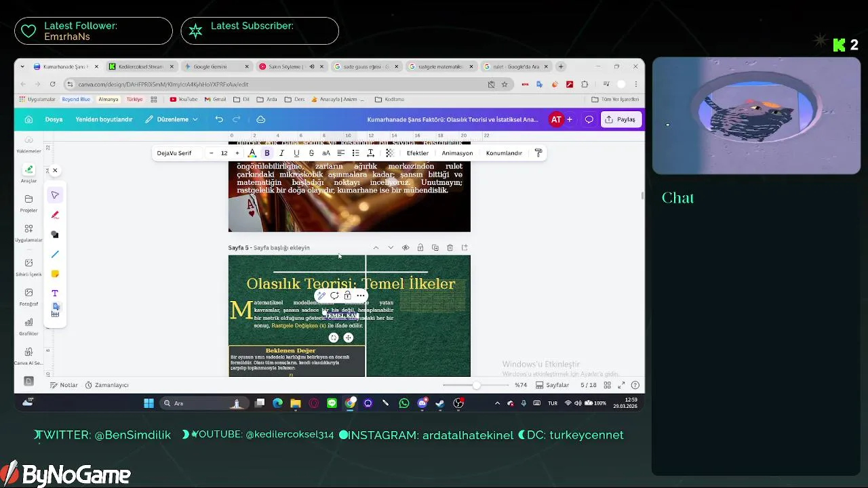Choose the purple text tool
Screen dimensions: 868x488
pos(55,293)
